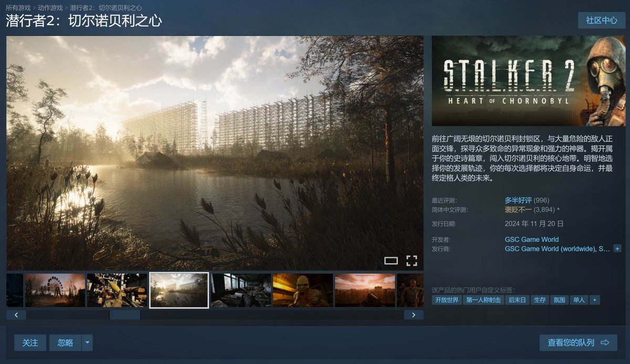Open fullscreen view of screenshot
The image size is (630, 364).
[x=412, y=260]
